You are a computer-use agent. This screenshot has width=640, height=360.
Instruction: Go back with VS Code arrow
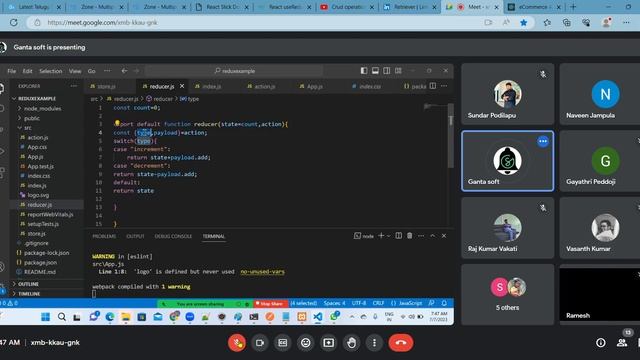[124, 71]
